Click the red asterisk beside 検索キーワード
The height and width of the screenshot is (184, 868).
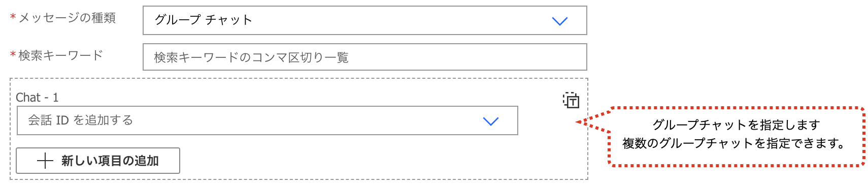(x=13, y=54)
